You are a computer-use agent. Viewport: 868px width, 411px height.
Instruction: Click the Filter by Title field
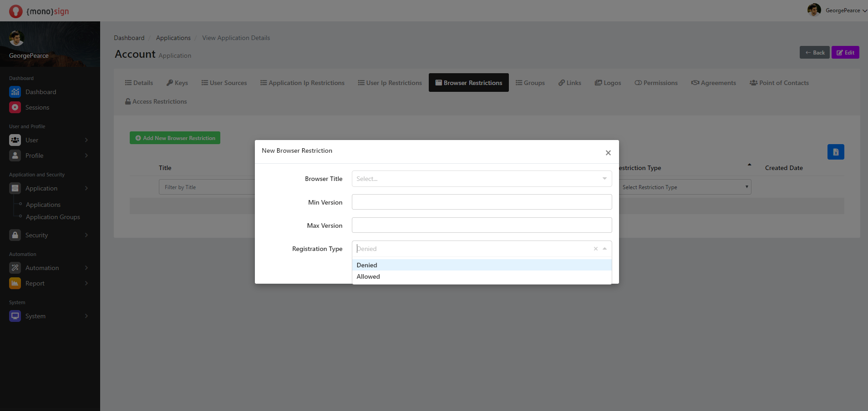207,187
